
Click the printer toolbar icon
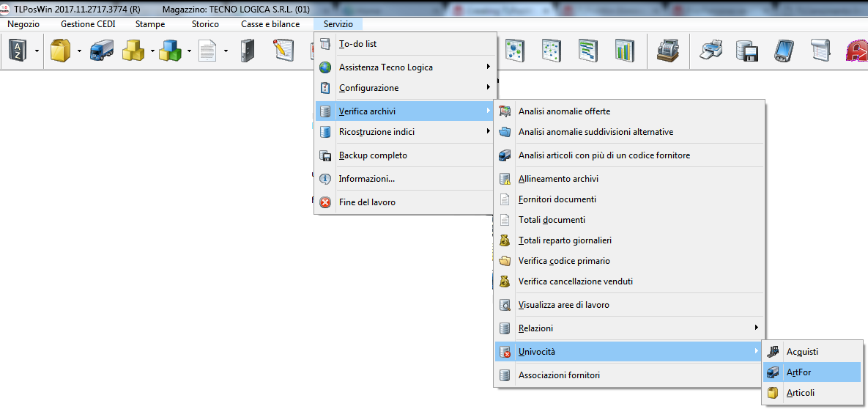[711, 51]
